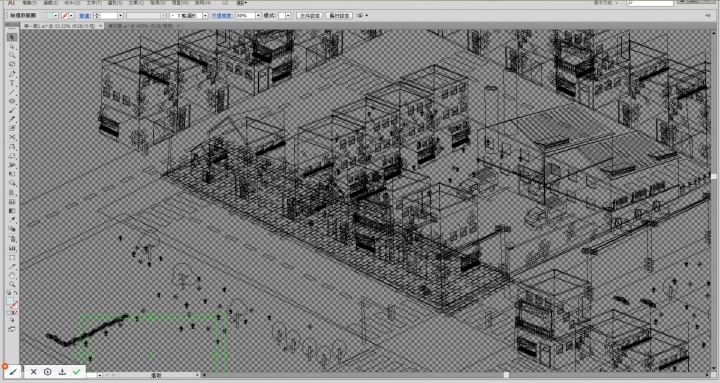Click the 筆畫 stroke link in control bar
This screenshot has width=720, height=383.
(x=84, y=16)
